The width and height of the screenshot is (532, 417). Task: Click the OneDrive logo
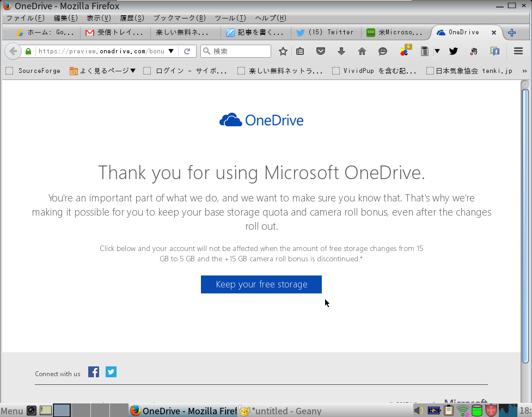tap(261, 120)
